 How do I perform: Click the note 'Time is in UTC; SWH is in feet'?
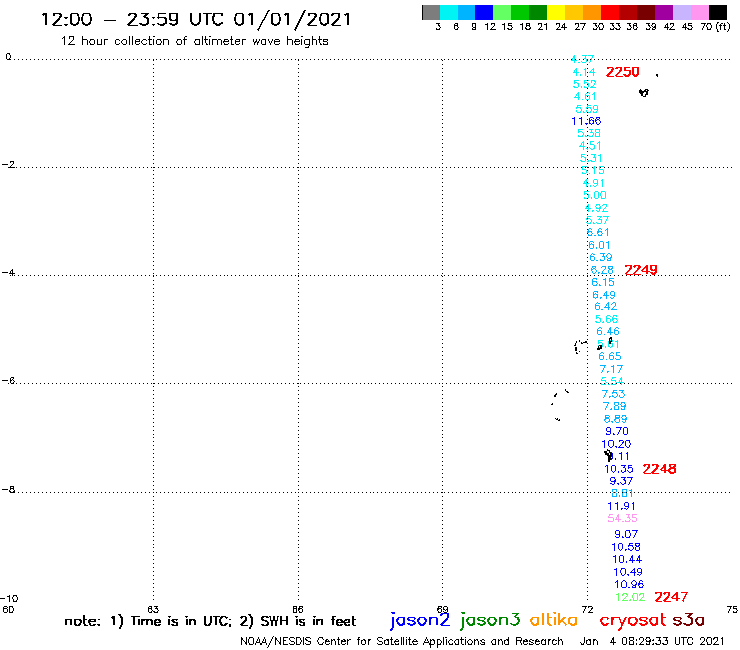click(x=210, y=621)
